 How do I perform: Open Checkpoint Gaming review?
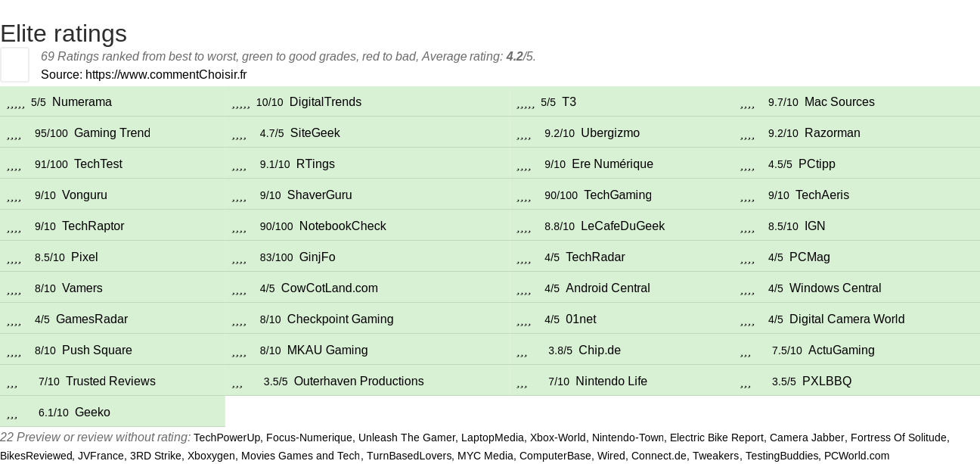click(x=340, y=319)
